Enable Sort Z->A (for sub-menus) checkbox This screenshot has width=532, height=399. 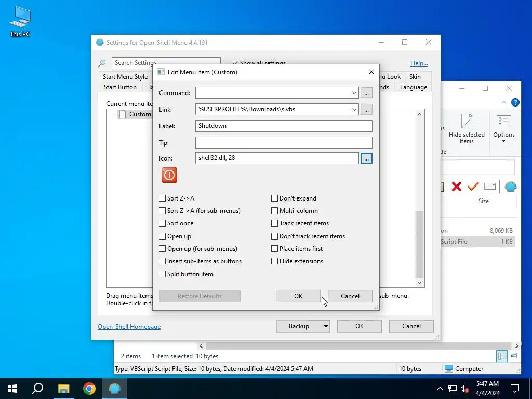pos(163,211)
